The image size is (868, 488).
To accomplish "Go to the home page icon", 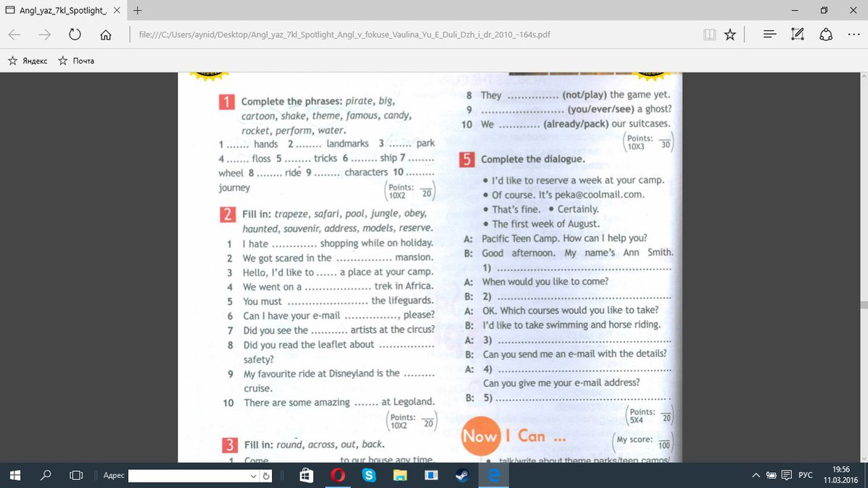I will tap(106, 34).
